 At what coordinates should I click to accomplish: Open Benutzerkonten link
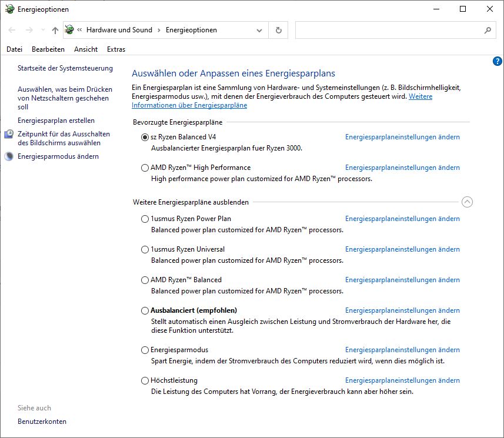[42, 422]
